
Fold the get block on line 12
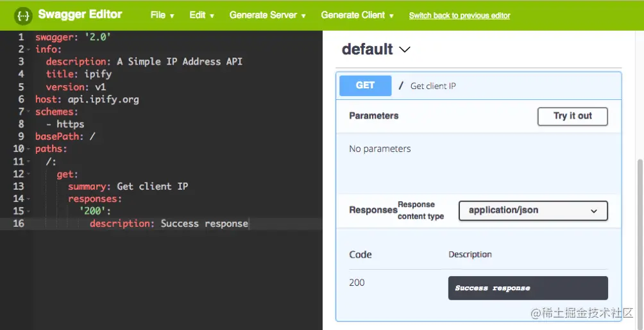[29, 174]
